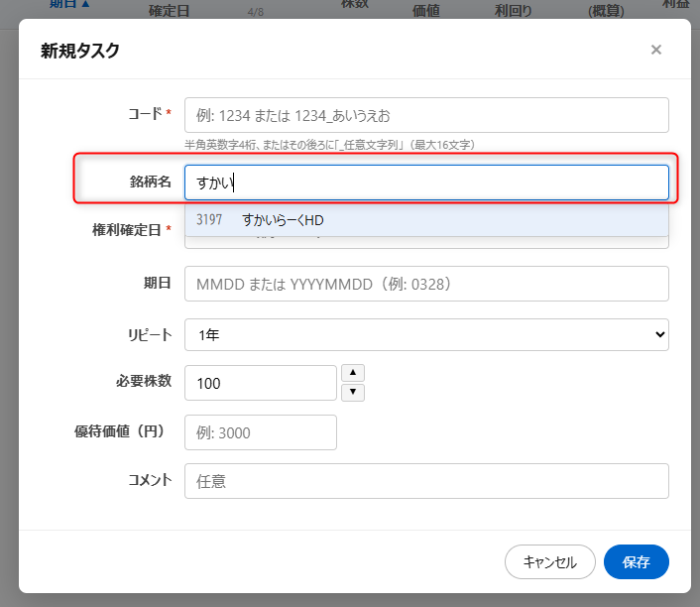
Task: Close the 新規タスク dialog with the X icon
Action: (655, 50)
